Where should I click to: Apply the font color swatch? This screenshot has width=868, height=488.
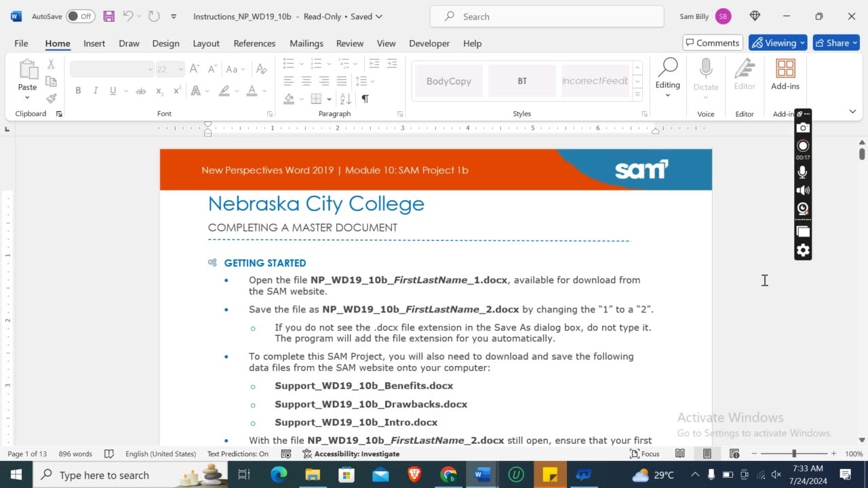252,90
